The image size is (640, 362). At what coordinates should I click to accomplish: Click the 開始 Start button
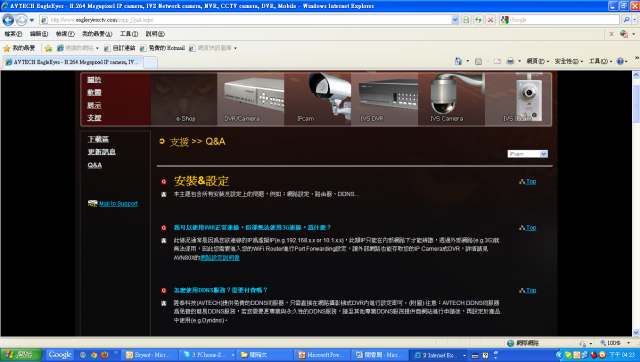point(21,355)
